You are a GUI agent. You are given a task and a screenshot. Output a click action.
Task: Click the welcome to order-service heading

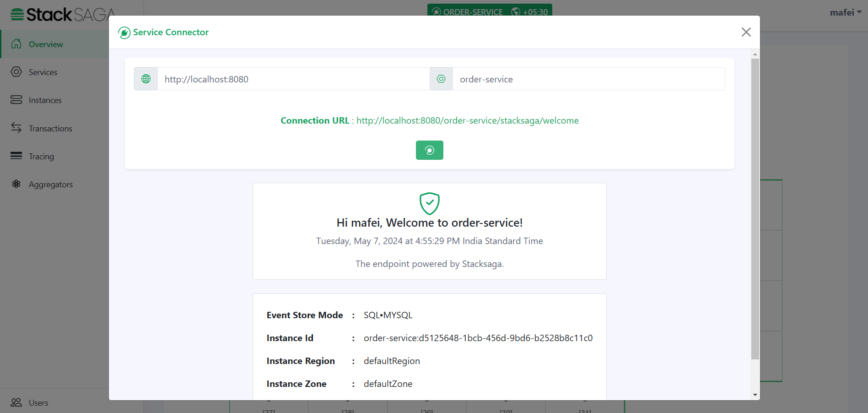click(x=430, y=223)
